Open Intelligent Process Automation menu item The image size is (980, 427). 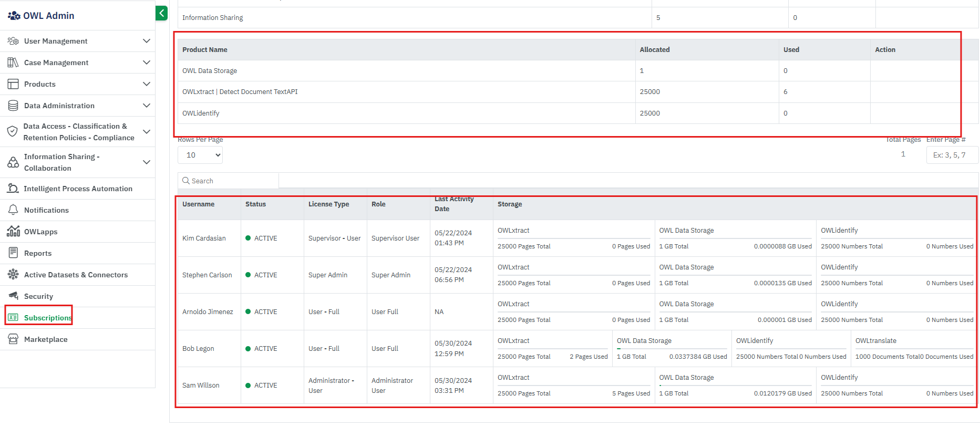[78, 189]
